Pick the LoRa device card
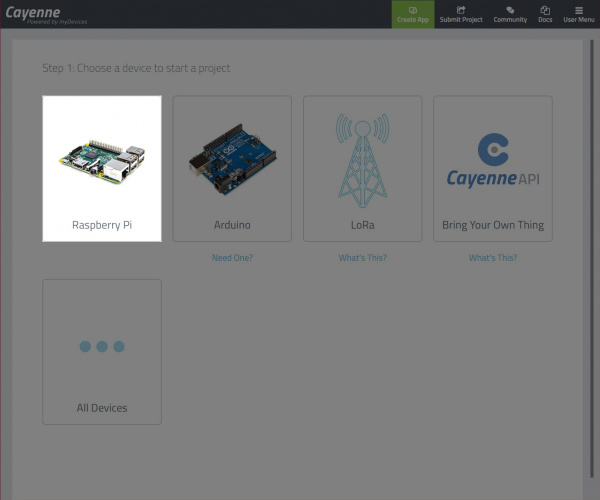The width and height of the screenshot is (600, 500). [363, 169]
